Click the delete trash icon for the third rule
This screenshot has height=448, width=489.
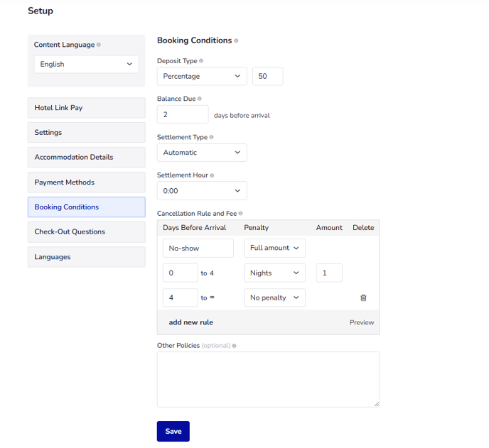coord(363,298)
